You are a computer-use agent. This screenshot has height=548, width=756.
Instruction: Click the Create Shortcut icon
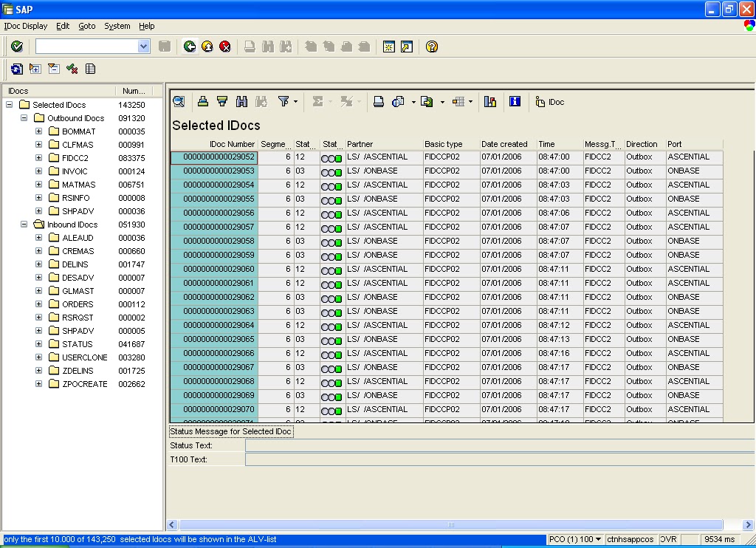[407, 47]
